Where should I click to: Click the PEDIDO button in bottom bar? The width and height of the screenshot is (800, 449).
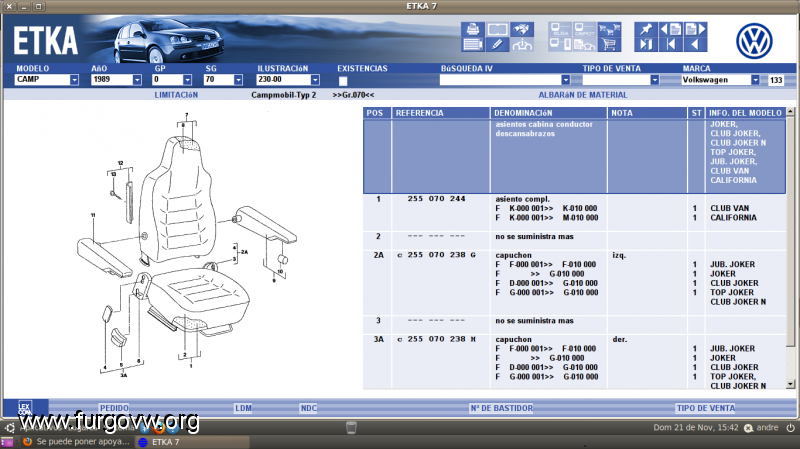[114, 408]
